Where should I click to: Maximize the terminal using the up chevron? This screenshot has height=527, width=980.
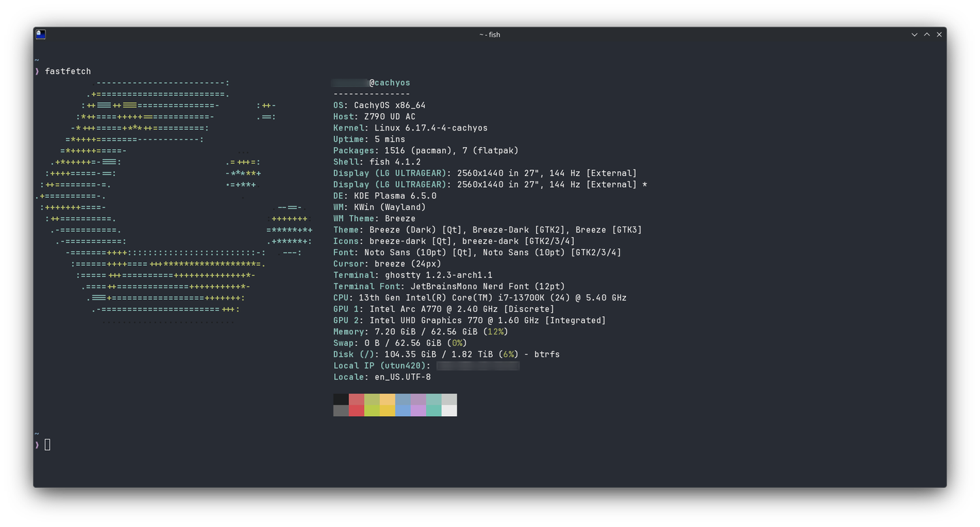[926, 35]
